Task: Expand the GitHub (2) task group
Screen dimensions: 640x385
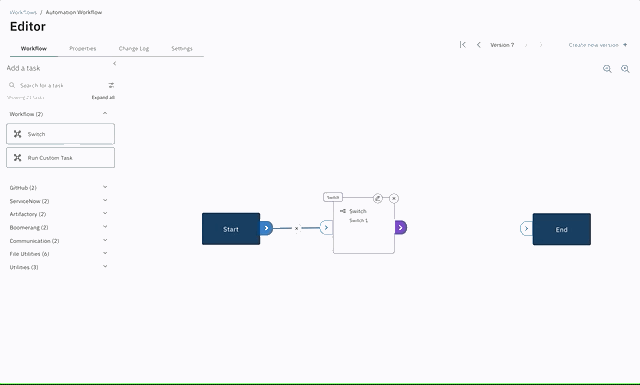Action: tap(105, 187)
